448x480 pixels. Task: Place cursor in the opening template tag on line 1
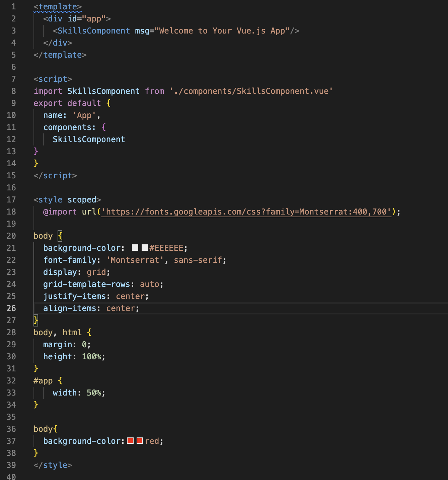click(x=58, y=7)
